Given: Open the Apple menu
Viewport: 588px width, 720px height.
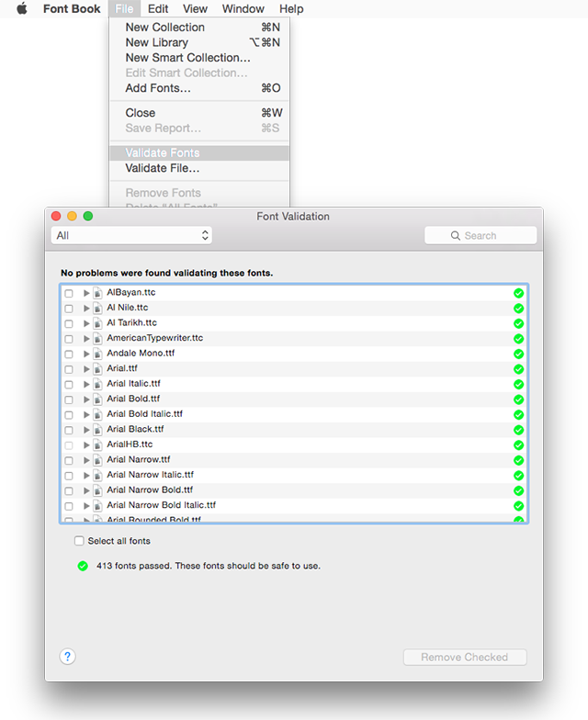Looking at the screenshot, I should [22, 9].
